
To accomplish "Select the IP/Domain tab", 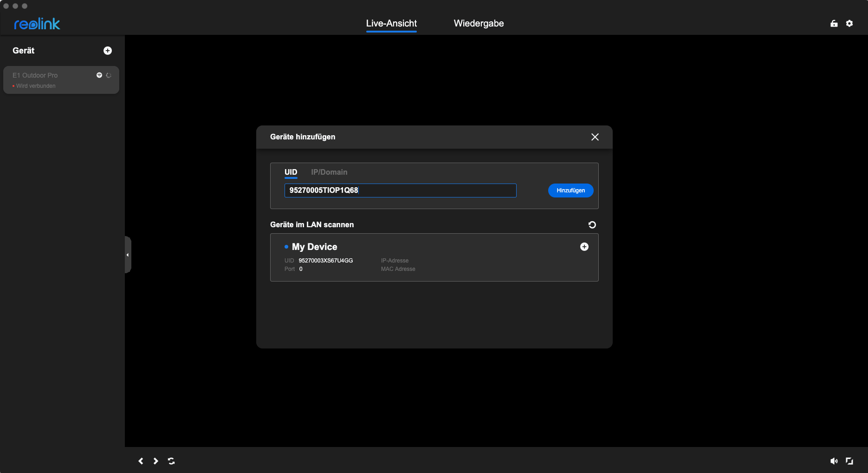I will coord(329,172).
